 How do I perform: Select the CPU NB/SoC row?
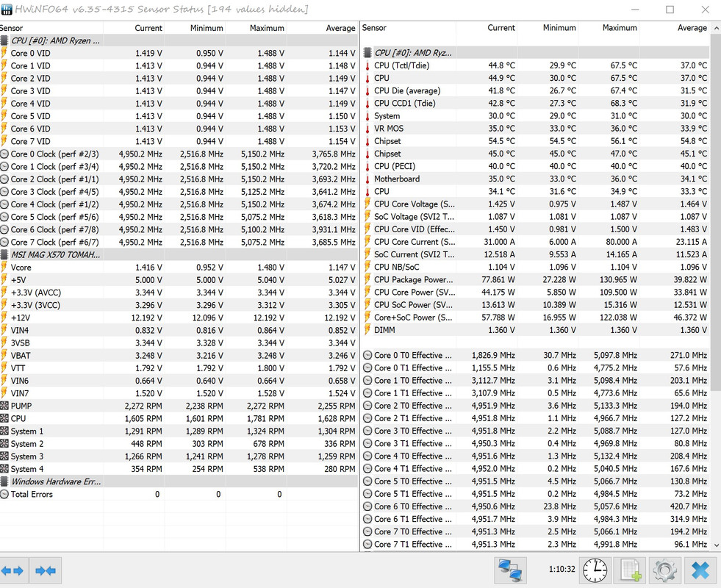(536, 267)
